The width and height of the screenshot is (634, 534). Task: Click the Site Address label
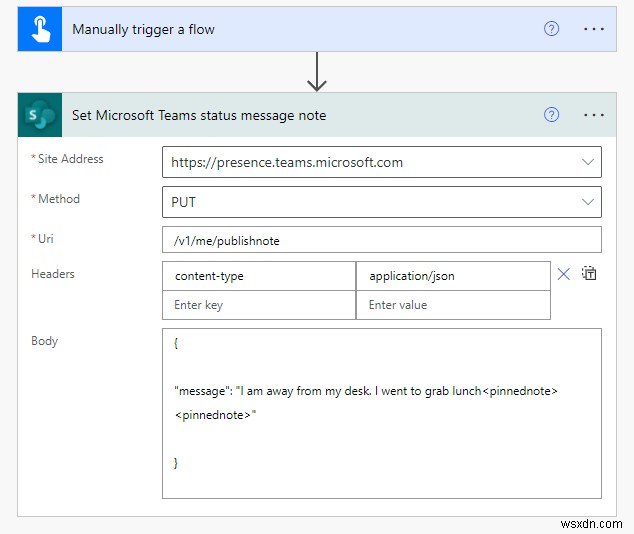click(71, 159)
